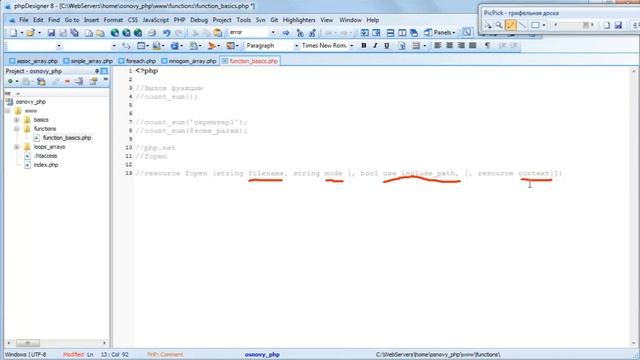Open PicPick rectangle shape options arrow
Screen dimensions: 640x360
pyautogui.click(x=544, y=25)
